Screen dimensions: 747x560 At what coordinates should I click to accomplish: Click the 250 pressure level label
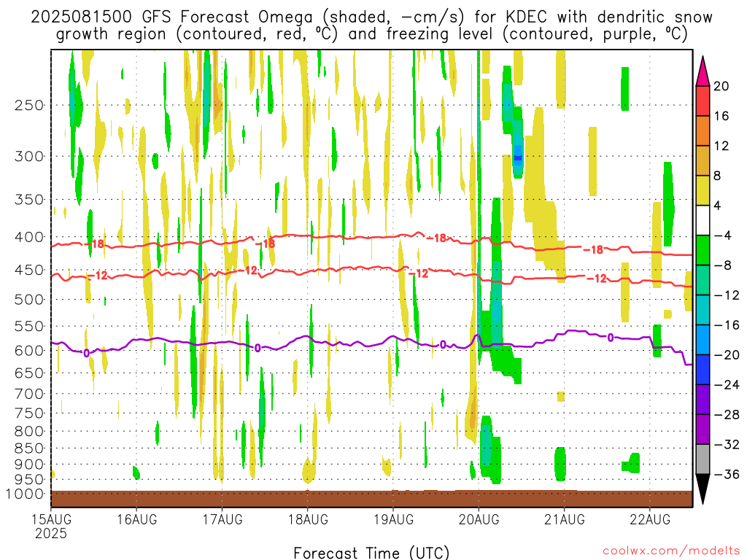coord(29,105)
